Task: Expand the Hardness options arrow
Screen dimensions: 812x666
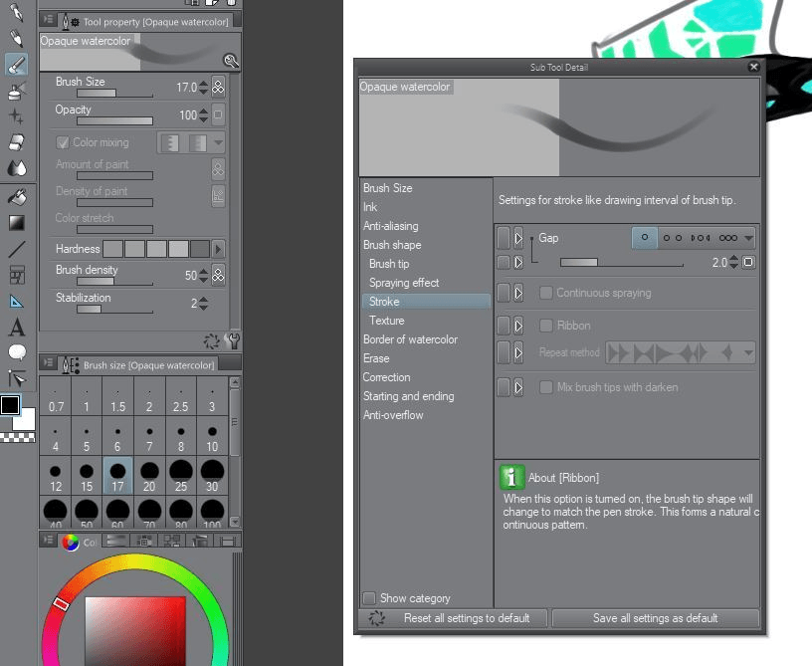Action: click(x=218, y=249)
